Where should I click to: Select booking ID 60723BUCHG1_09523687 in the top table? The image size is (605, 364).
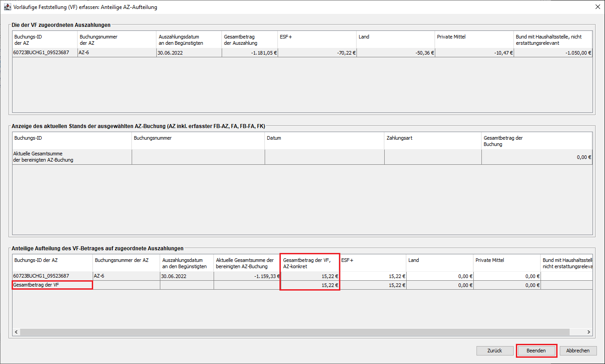tap(45, 52)
